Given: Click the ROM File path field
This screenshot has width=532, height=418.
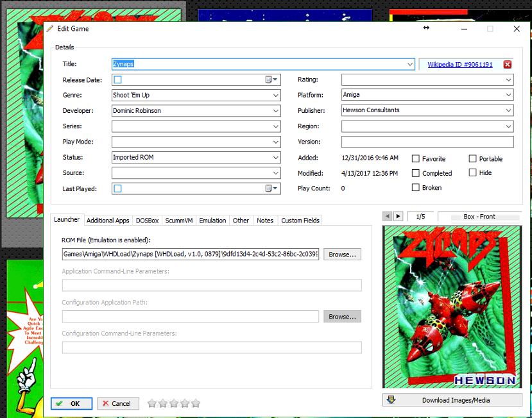Looking at the screenshot, I should (191, 255).
